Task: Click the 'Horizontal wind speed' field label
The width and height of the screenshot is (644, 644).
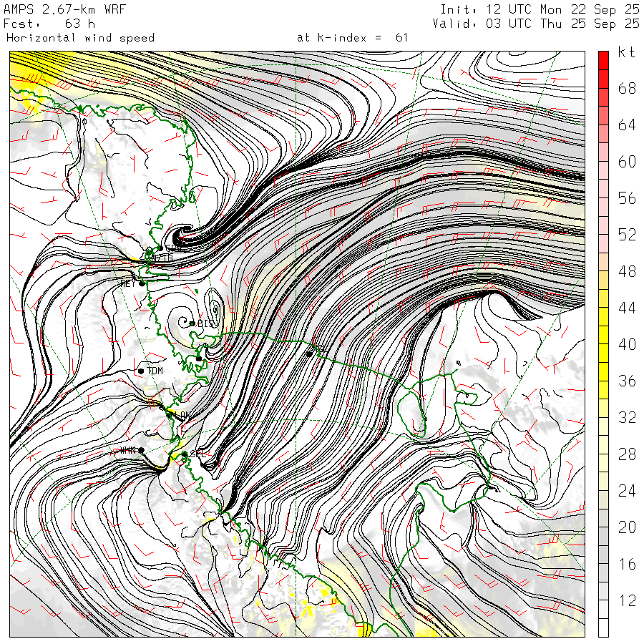Action: click(x=80, y=37)
